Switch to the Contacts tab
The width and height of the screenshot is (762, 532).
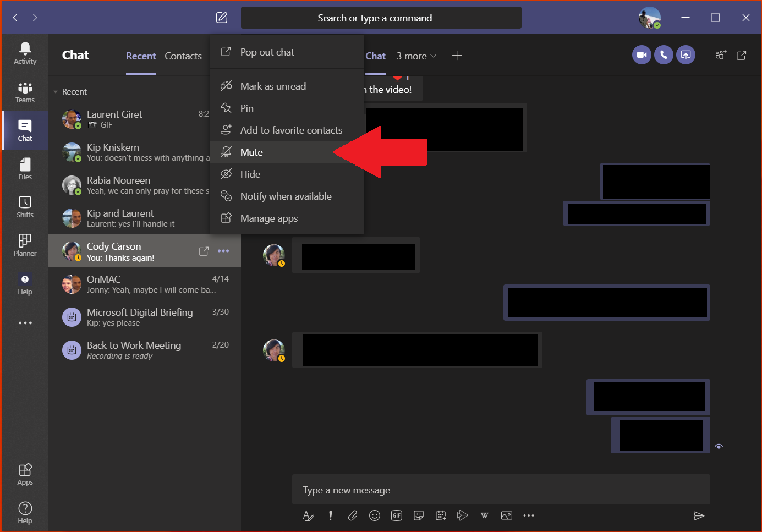coord(183,56)
